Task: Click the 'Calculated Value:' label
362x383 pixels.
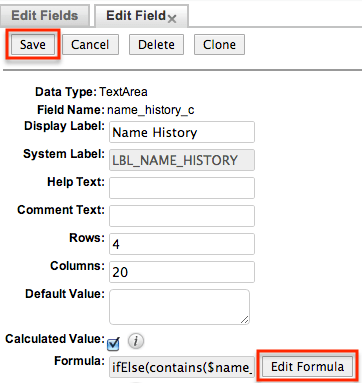Action: point(55,339)
